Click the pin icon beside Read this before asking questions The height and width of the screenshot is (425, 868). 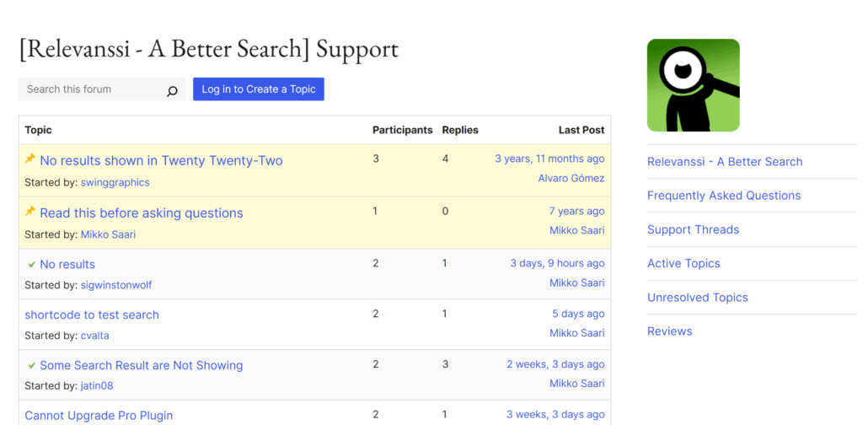coord(30,212)
